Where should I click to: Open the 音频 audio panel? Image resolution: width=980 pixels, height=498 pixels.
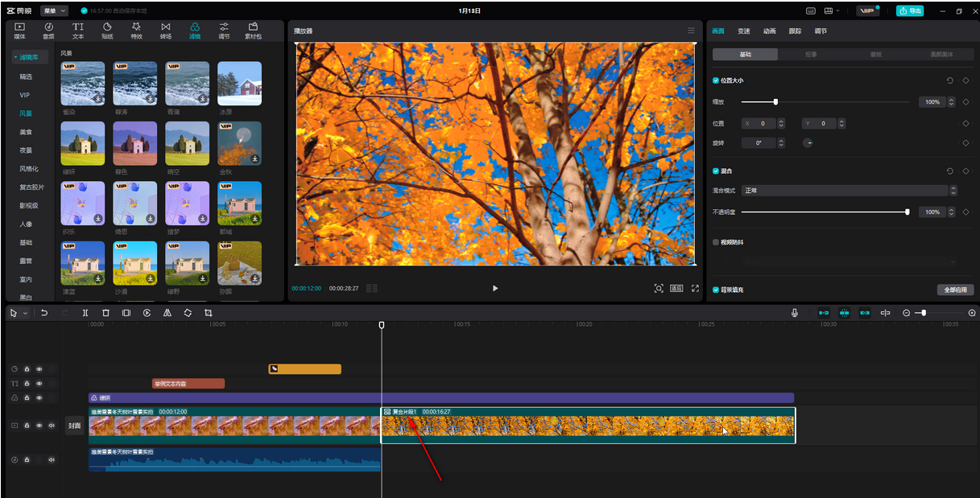tap(48, 31)
